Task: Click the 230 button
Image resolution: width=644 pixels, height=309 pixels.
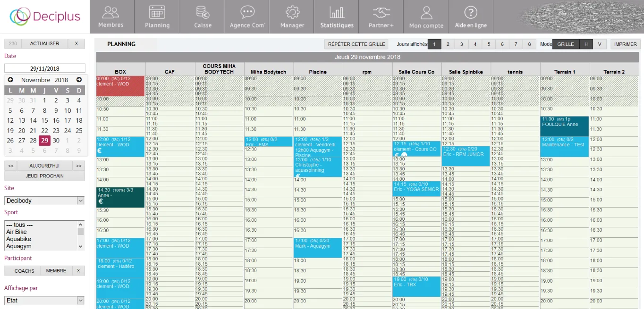Action: coord(13,43)
